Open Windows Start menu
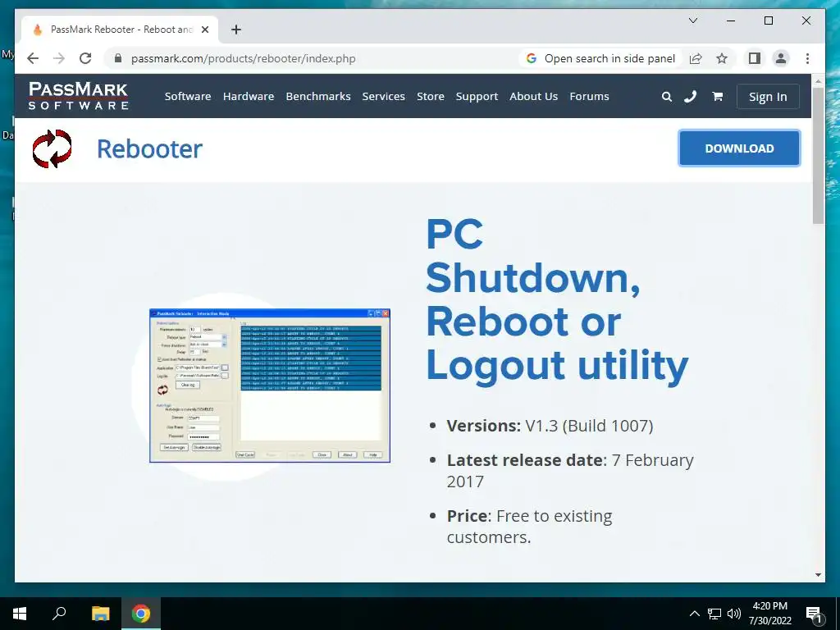Image resolution: width=840 pixels, height=630 pixels. tap(20, 614)
